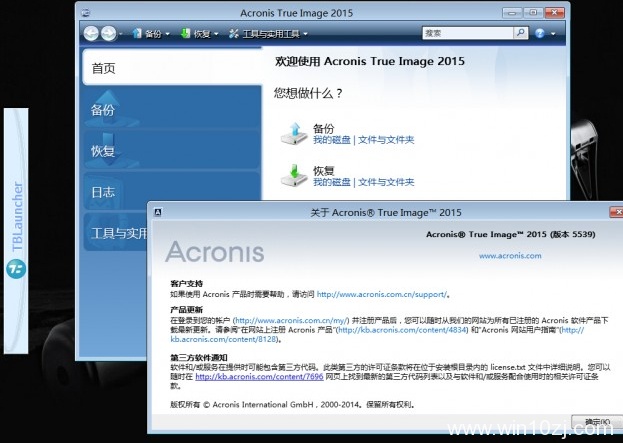Open www.acronis.com link in About dialog

tap(510, 256)
